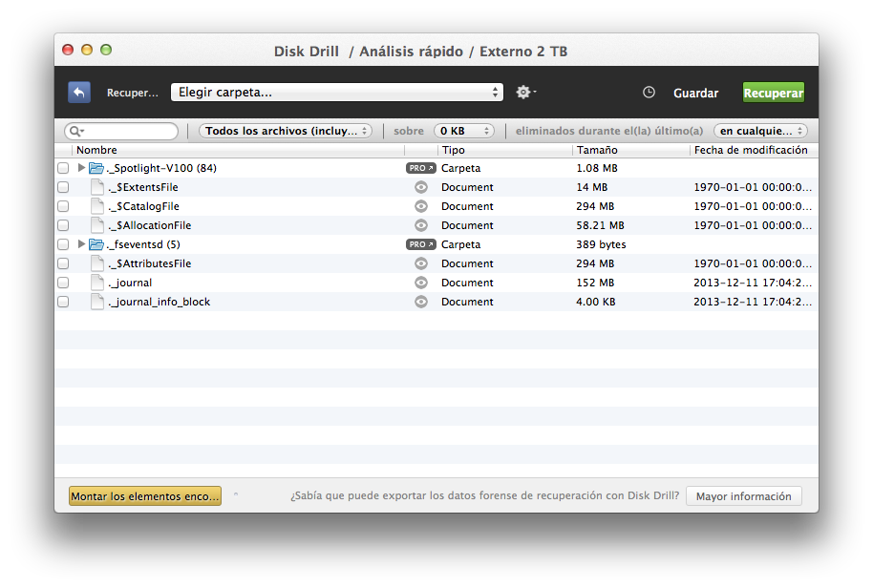Click the ._journal_info_block document icon
The height and width of the screenshot is (588, 873).
pyautogui.click(x=97, y=302)
